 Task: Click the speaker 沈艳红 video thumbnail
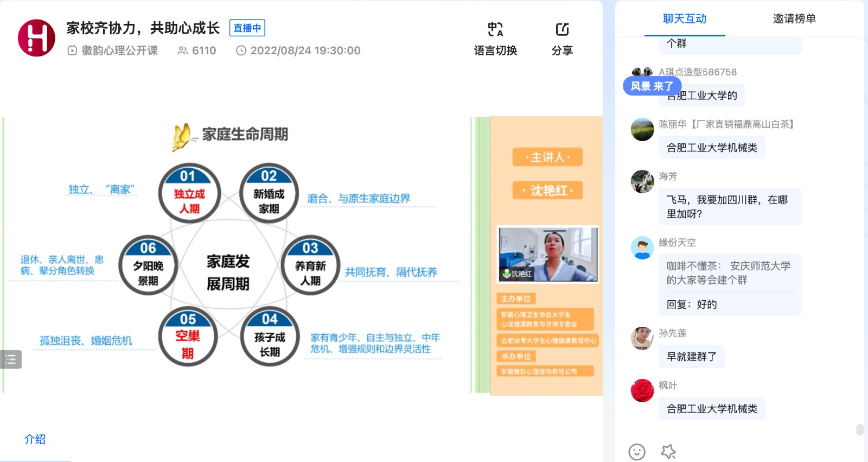click(x=548, y=254)
